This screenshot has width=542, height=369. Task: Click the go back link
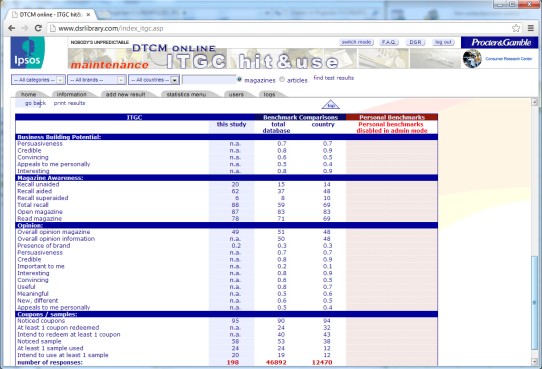(x=35, y=103)
